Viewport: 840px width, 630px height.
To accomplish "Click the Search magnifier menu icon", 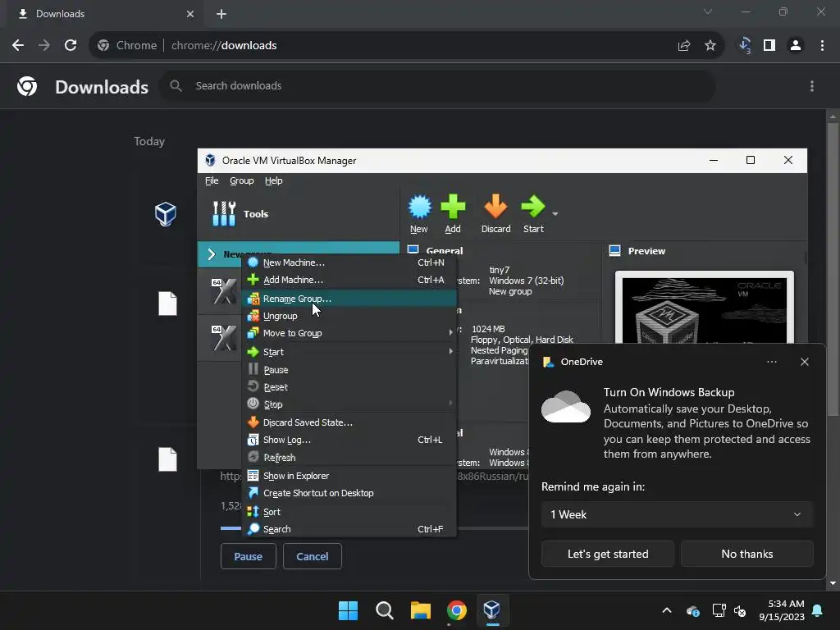I will click(x=253, y=529).
